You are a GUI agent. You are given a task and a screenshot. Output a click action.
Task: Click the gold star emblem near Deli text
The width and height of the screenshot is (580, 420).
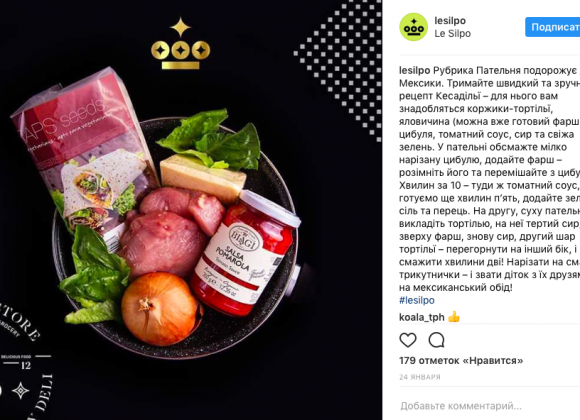20,390
